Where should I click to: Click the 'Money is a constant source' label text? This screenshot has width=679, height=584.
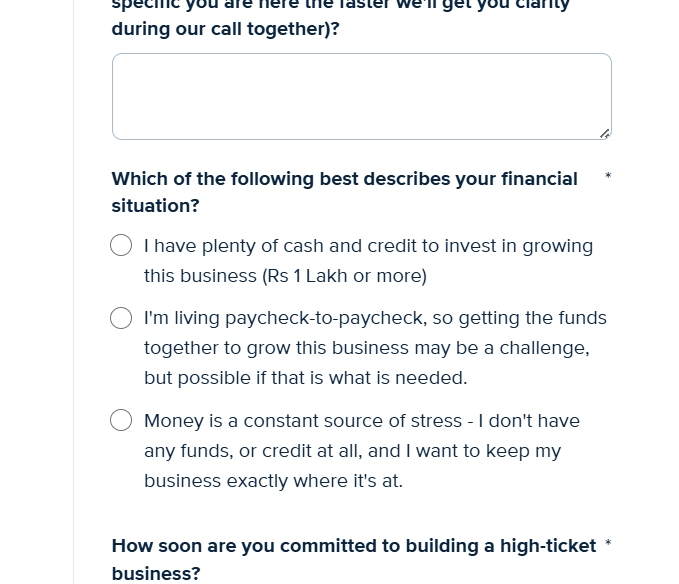point(362,451)
